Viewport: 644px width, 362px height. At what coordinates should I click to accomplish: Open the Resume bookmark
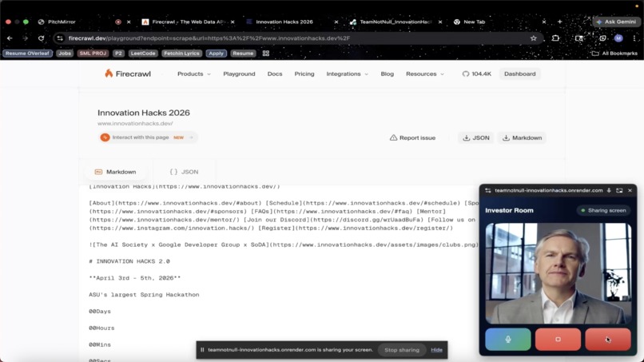[243, 54]
